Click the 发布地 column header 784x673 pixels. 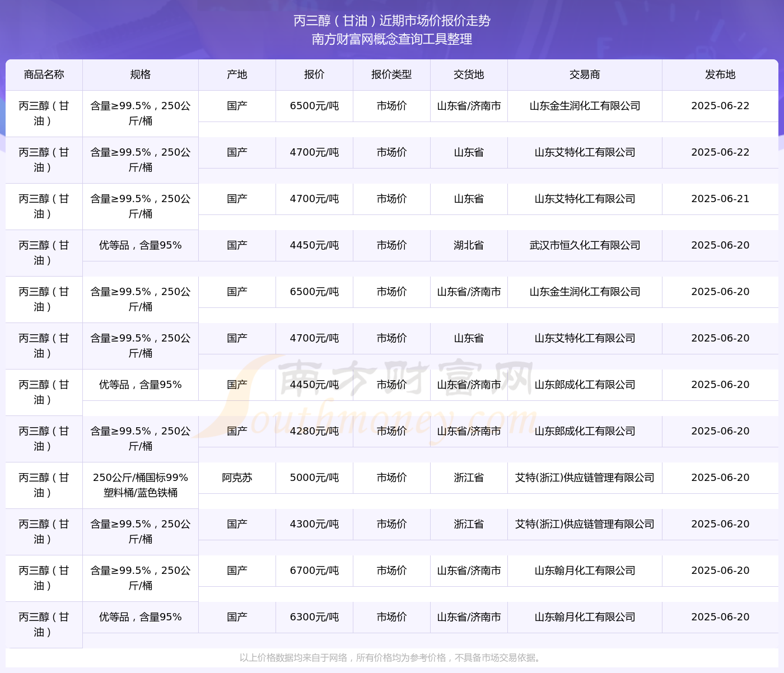point(720,74)
